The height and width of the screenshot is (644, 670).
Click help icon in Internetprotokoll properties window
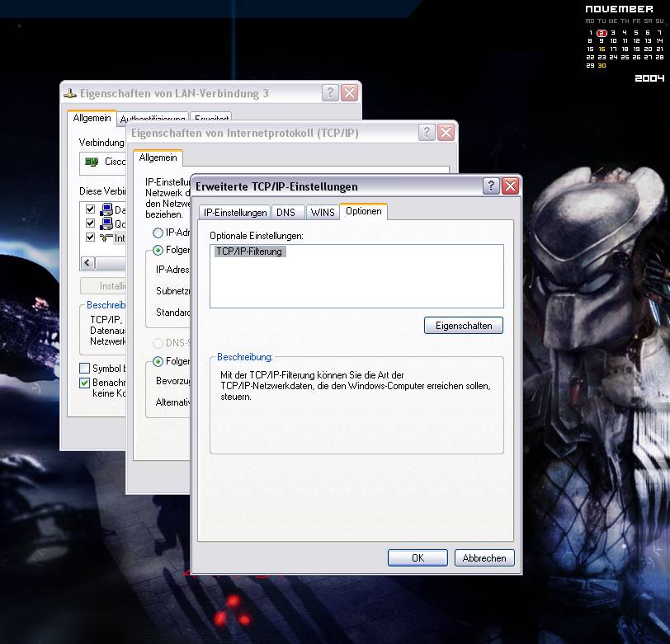[427, 133]
